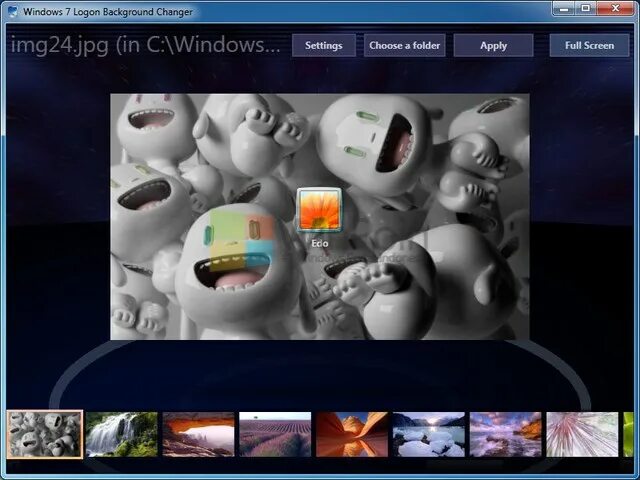Close the Logon Background Changer window
The image size is (640, 480).
[x=616, y=8]
